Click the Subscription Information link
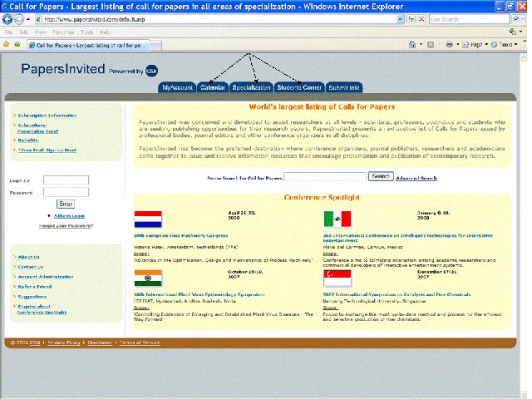The width and height of the screenshot is (532, 399). 47,116
